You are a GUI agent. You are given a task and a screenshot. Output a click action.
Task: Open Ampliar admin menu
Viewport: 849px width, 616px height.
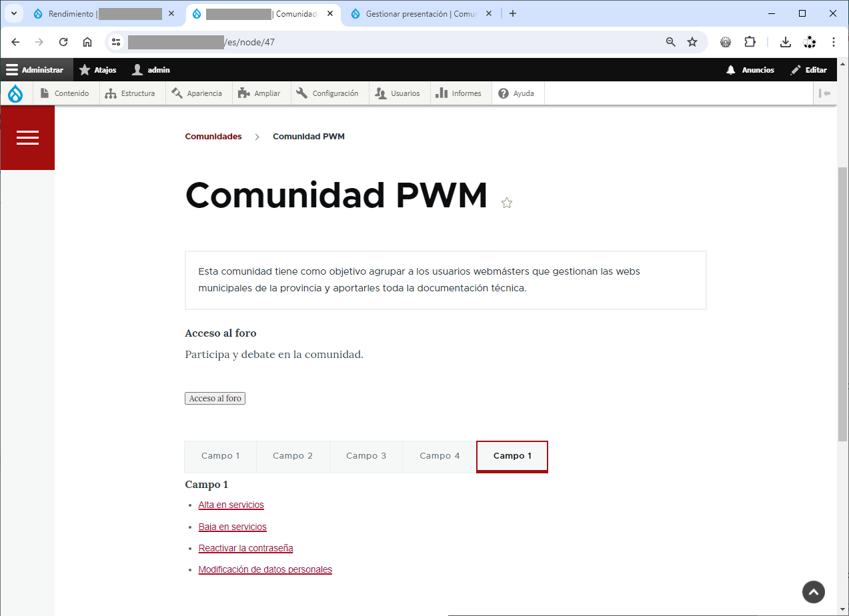coord(261,93)
